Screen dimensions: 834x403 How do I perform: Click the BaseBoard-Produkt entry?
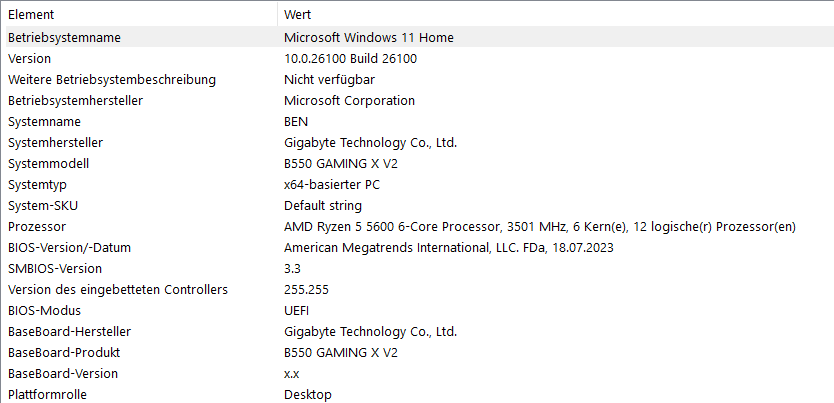(63, 352)
